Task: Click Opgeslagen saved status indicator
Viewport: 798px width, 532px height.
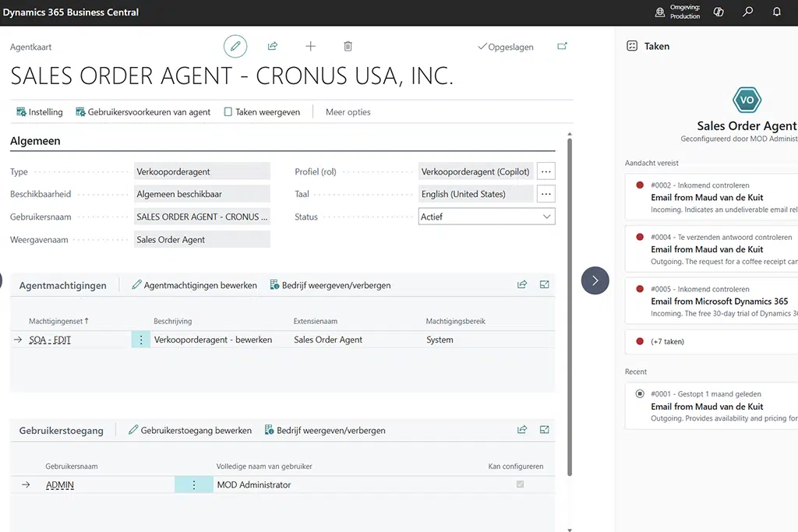Action: 506,47
